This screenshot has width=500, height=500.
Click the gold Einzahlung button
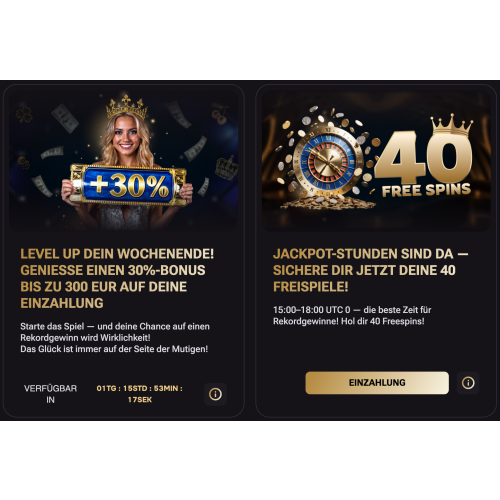click(x=377, y=383)
